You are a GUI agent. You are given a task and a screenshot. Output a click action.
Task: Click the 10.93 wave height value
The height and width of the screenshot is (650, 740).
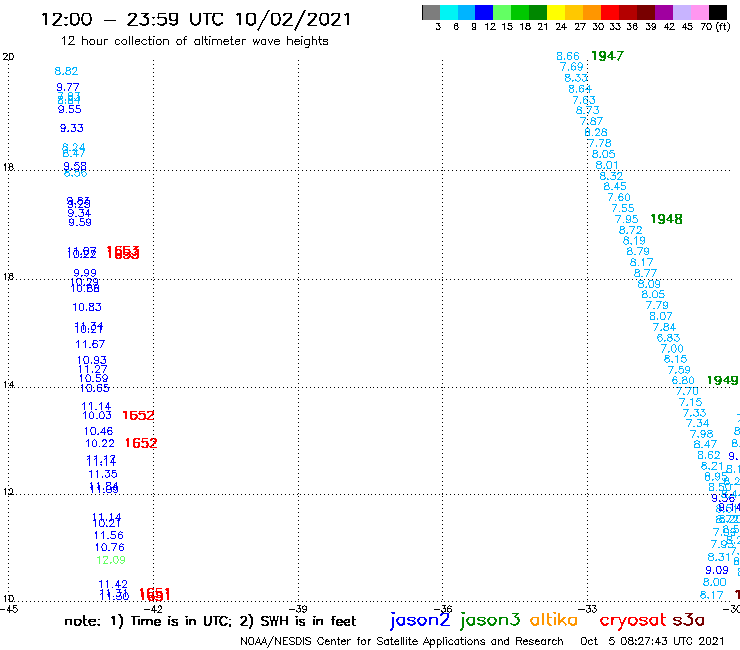92,361
